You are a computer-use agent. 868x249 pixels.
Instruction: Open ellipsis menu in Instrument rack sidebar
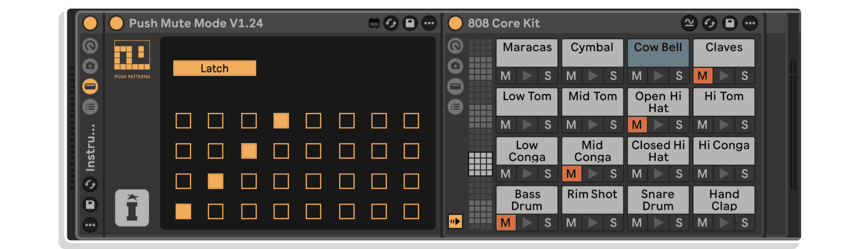pyautogui.click(x=90, y=225)
